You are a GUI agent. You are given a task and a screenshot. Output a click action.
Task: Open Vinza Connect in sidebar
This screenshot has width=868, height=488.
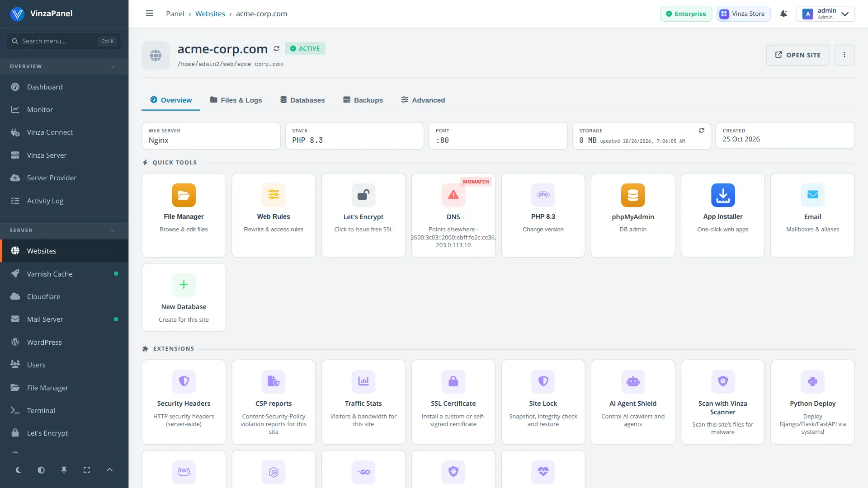click(64, 132)
